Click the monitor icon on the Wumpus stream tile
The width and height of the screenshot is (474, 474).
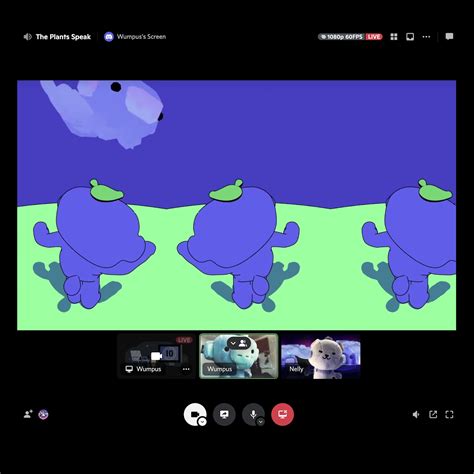point(129,369)
